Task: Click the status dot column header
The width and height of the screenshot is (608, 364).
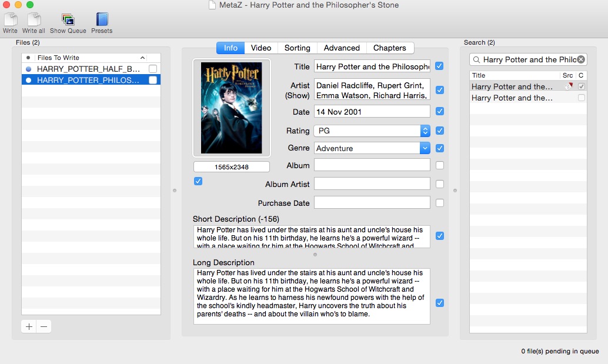Action: coord(28,58)
